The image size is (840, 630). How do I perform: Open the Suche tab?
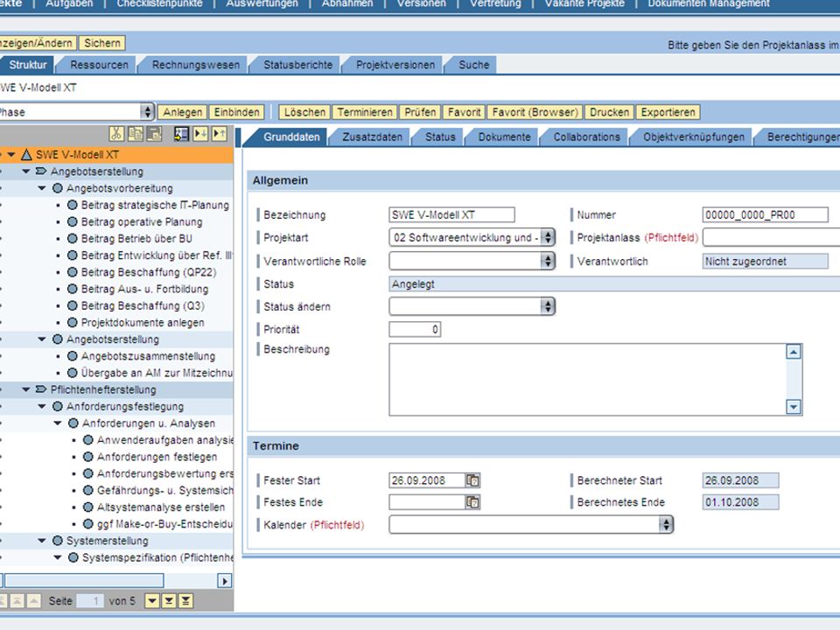tap(474, 65)
